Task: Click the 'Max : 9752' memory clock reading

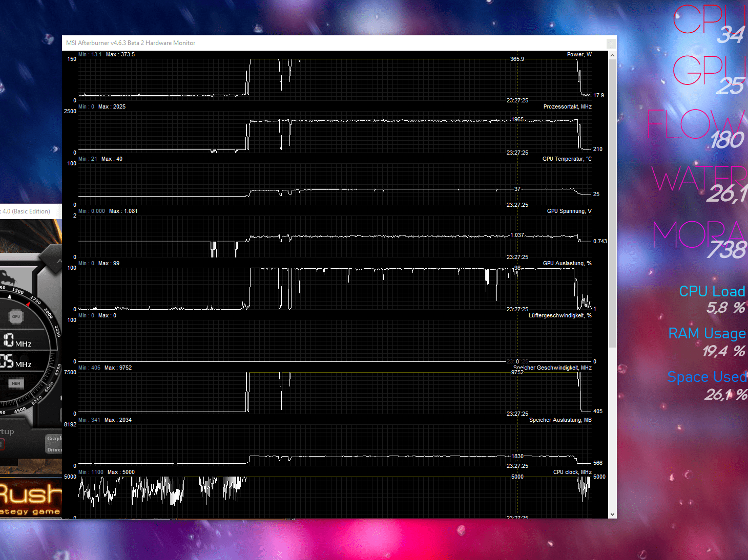Action: point(118,368)
